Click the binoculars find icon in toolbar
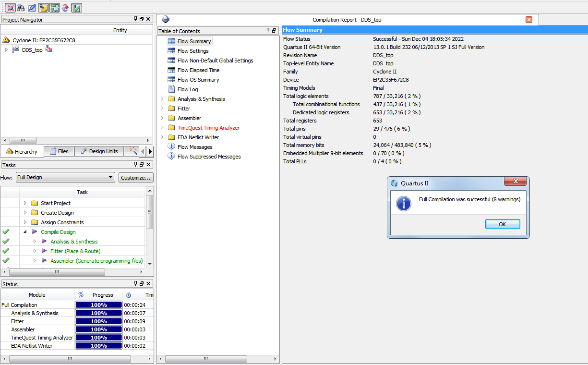Image resolution: width=588 pixels, height=365 pixels. (21, 8)
